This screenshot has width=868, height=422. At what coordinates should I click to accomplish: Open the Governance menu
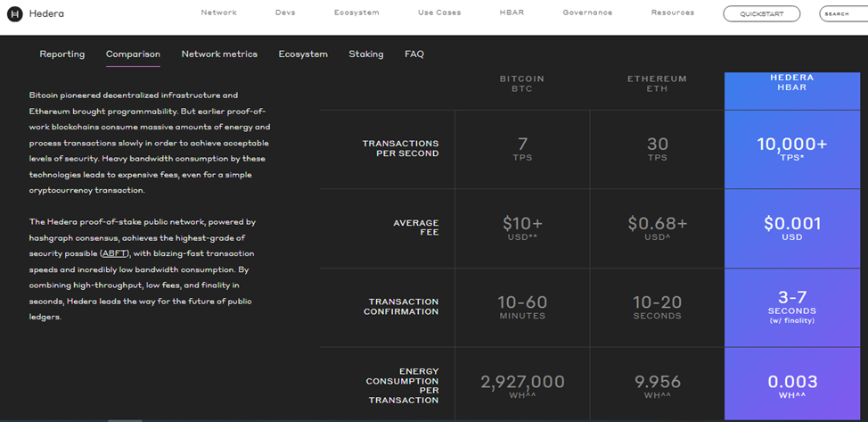(587, 12)
